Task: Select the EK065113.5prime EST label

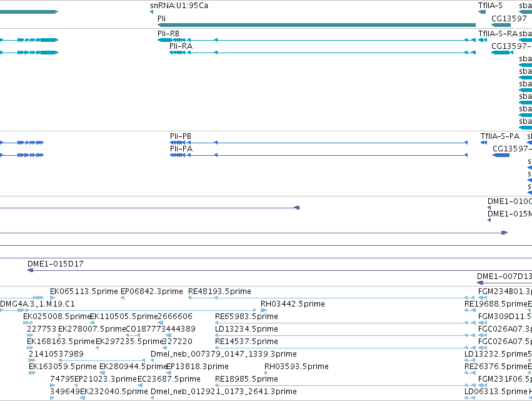Action: (84, 292)
